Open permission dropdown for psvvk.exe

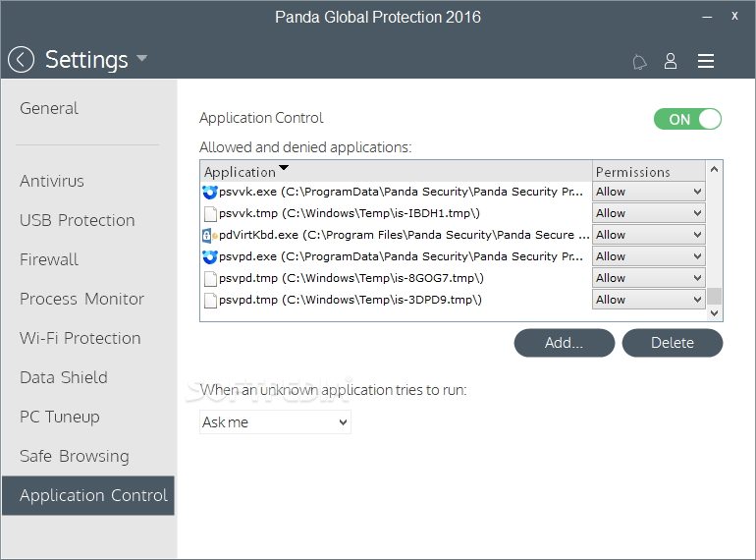click(648, 192)
